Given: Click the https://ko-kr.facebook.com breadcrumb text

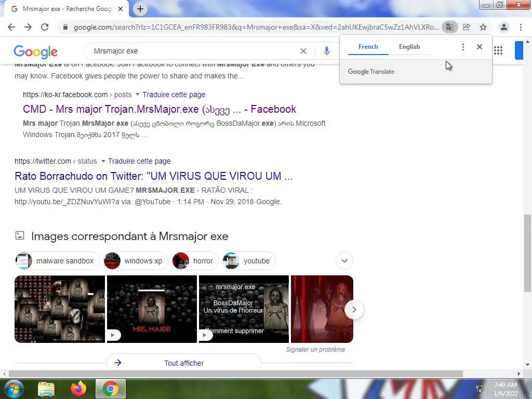Looking at the screenshot, I should point(65,95).
